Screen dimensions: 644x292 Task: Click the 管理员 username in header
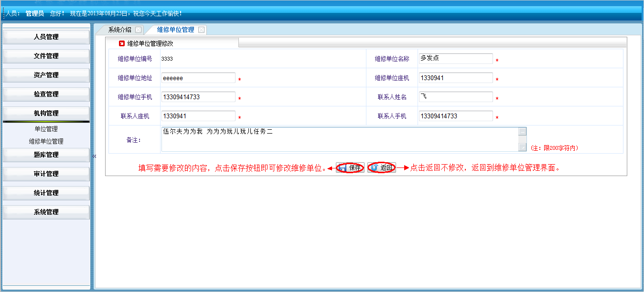click(x=35, y=13)
